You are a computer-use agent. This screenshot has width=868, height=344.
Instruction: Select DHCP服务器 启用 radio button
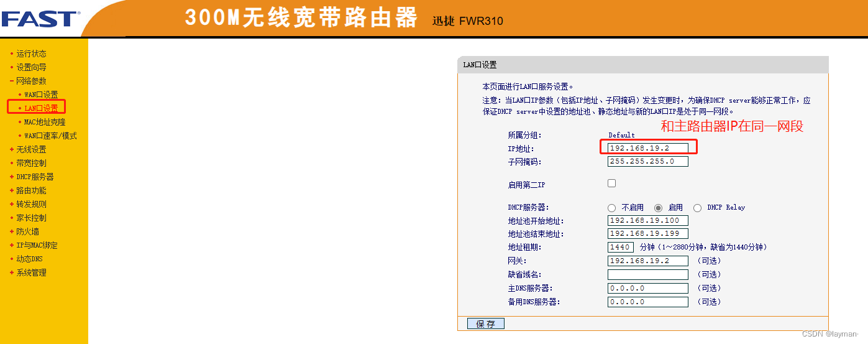658,208
